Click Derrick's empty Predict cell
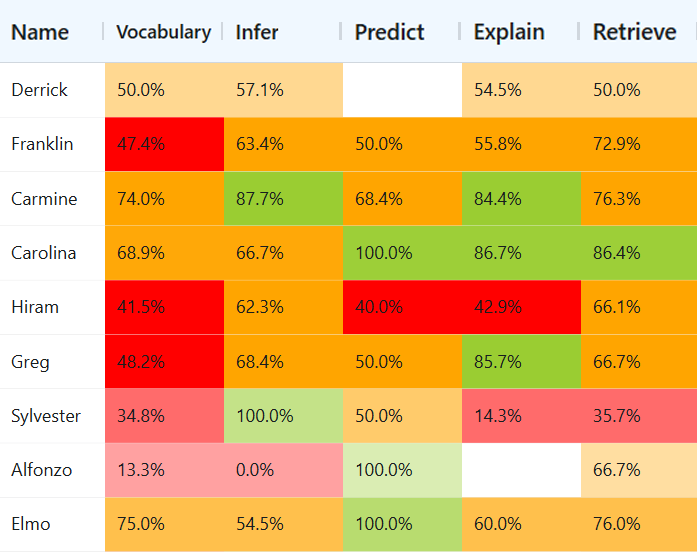The image size is (697, 552). coord(402,90)
